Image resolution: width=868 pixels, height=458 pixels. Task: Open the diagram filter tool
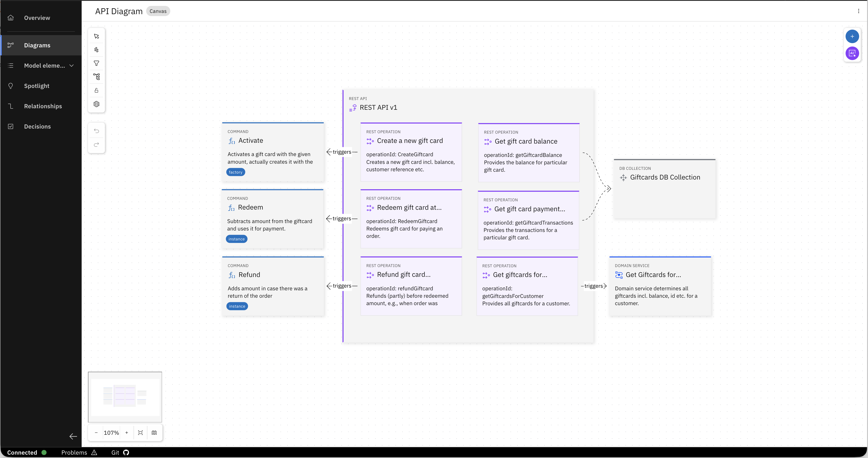pos(96,63)
